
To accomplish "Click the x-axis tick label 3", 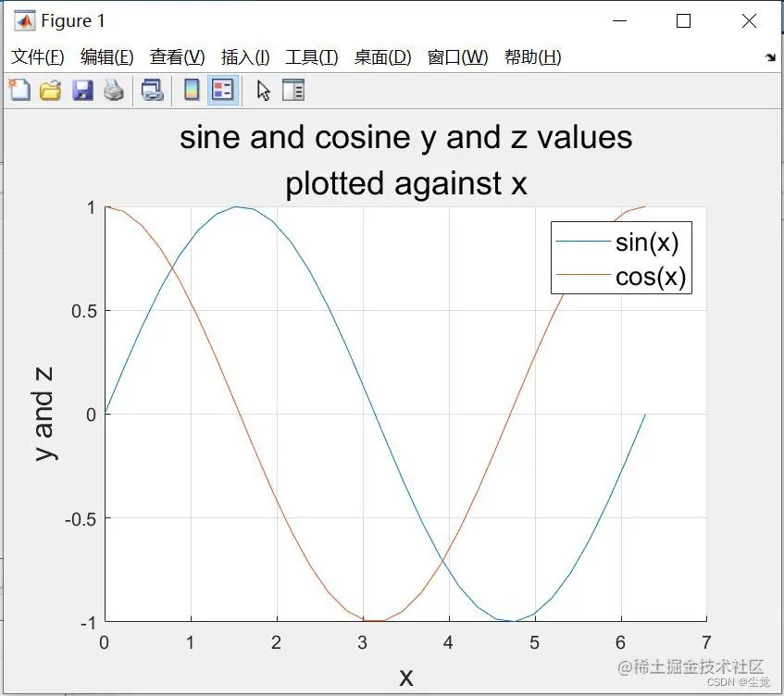I will (x=363, y=642).
